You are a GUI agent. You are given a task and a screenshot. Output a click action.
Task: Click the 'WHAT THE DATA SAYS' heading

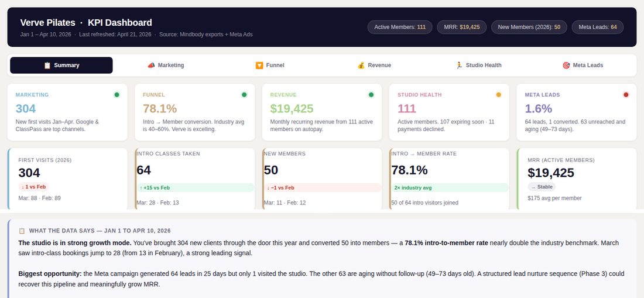(x=100, y=231)
